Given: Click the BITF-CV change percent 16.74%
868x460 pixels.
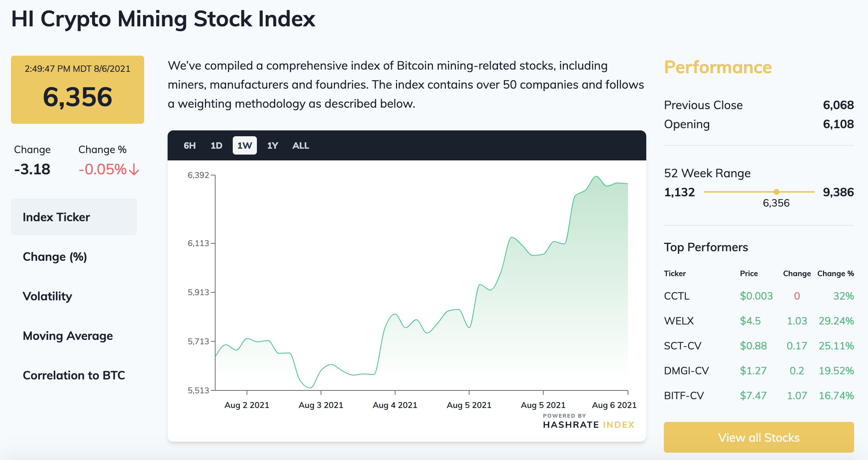Looking at the screenshot, I should (x=836, y=396).
